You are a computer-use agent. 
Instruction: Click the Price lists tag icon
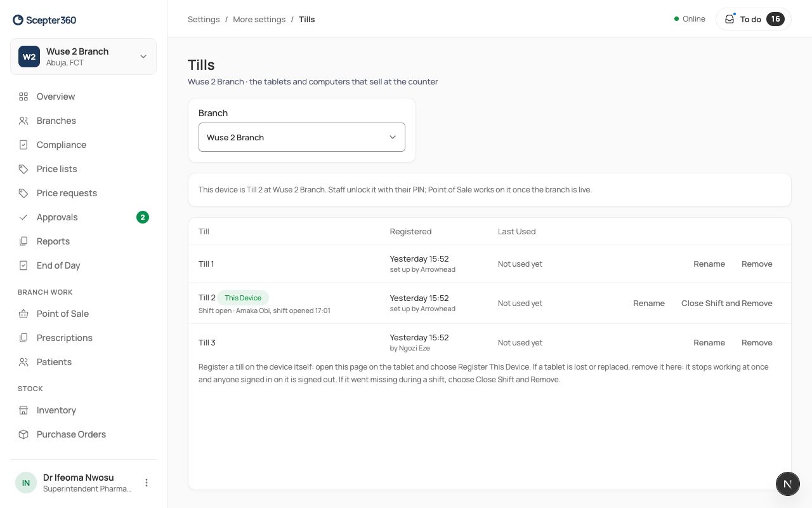(x=23, y=169)
